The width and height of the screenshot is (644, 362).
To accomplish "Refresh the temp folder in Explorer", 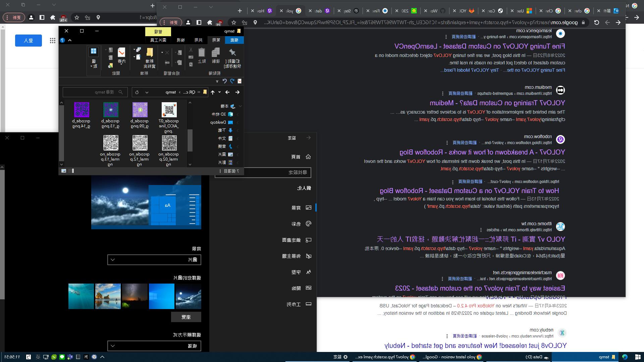I will tap(137, 92).
